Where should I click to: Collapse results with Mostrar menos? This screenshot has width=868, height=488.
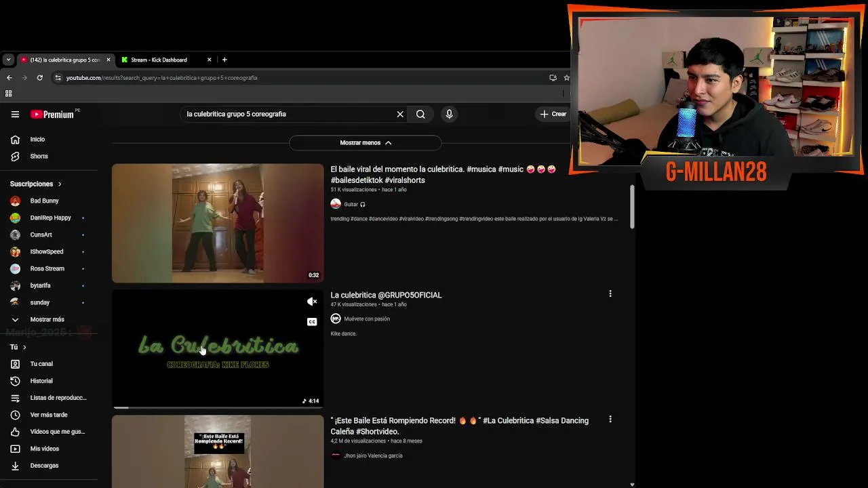[366, 143]
